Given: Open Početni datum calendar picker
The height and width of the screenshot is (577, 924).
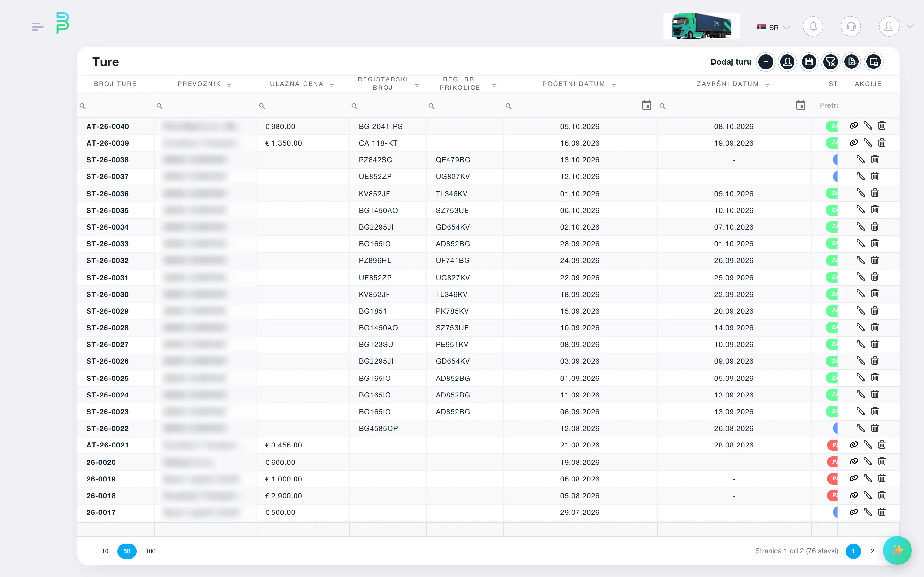Looking at the screenshot, I should [x=646, y=105].
